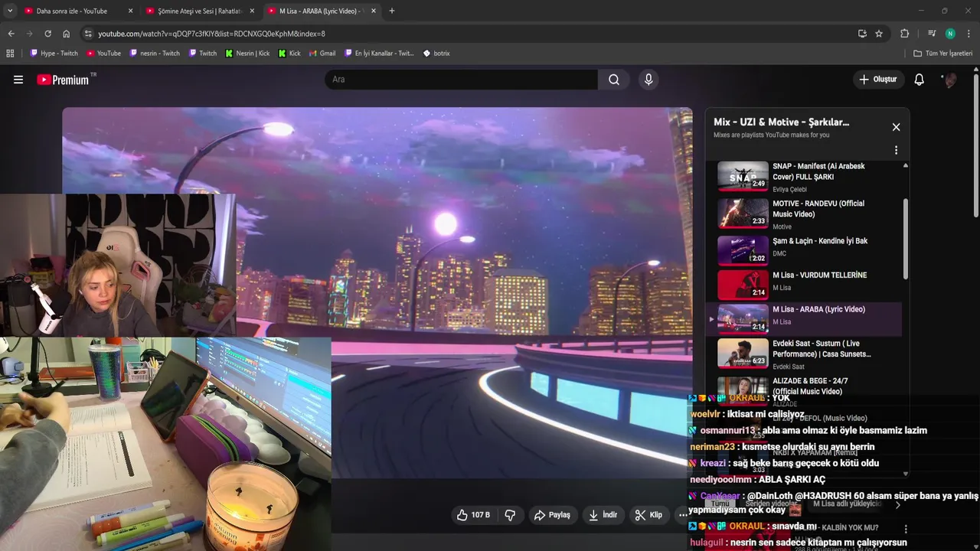Play MOTIVE - RANDEVU from playlist
The height and width of the screenshot is (551, 980).
(x=803, y=214)
